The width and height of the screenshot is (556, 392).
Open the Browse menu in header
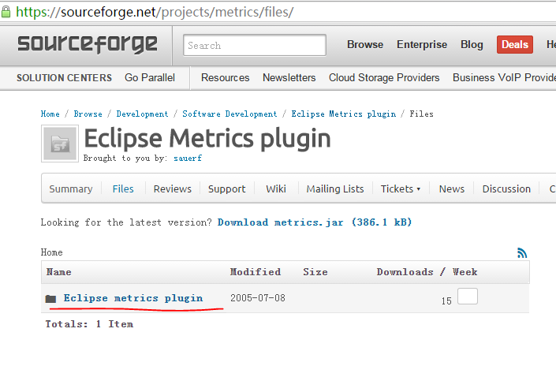(x=365, y=45)
